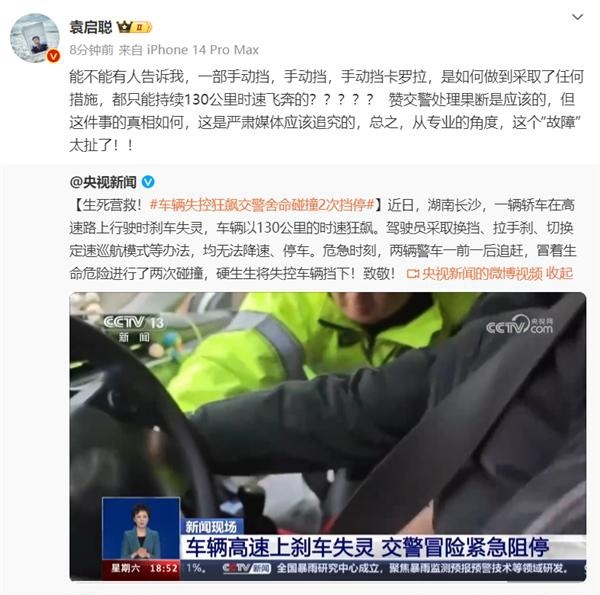Collapse the reposted text with 收起

pyautogui.click(x=559, y=274)
